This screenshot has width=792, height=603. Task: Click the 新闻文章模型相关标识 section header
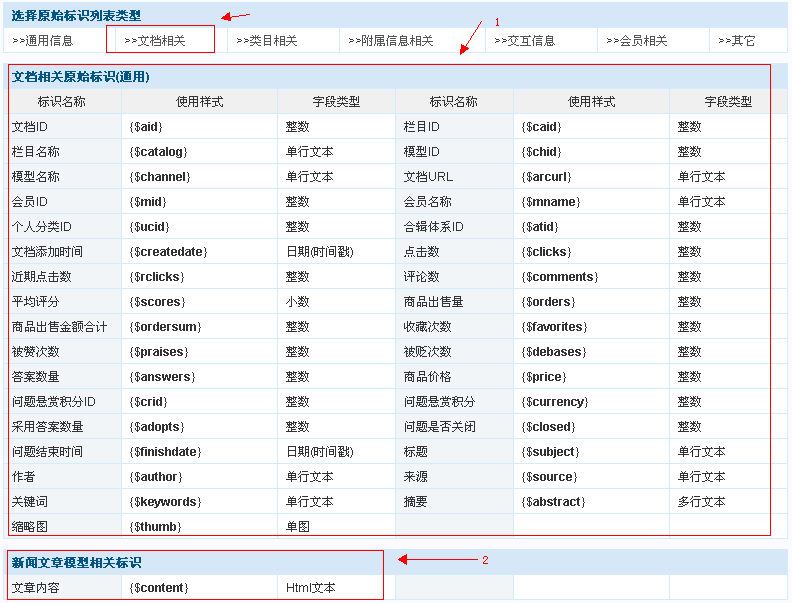(76, 563)
